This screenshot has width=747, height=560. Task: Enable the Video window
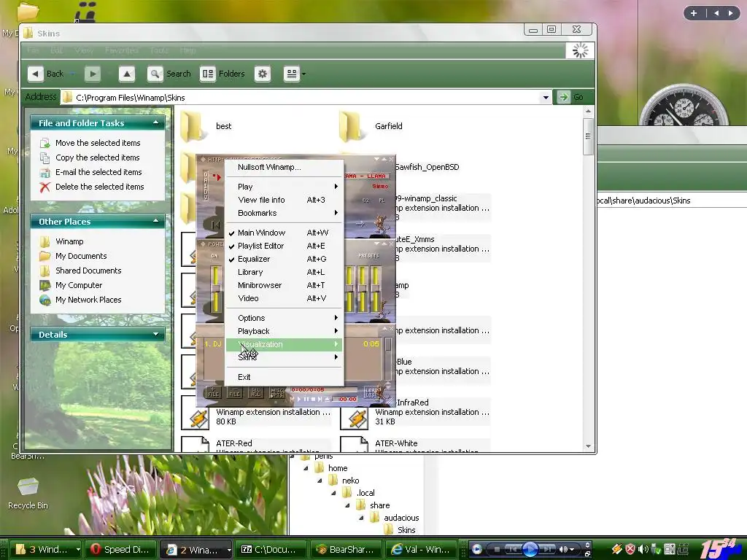pos(284,298)
